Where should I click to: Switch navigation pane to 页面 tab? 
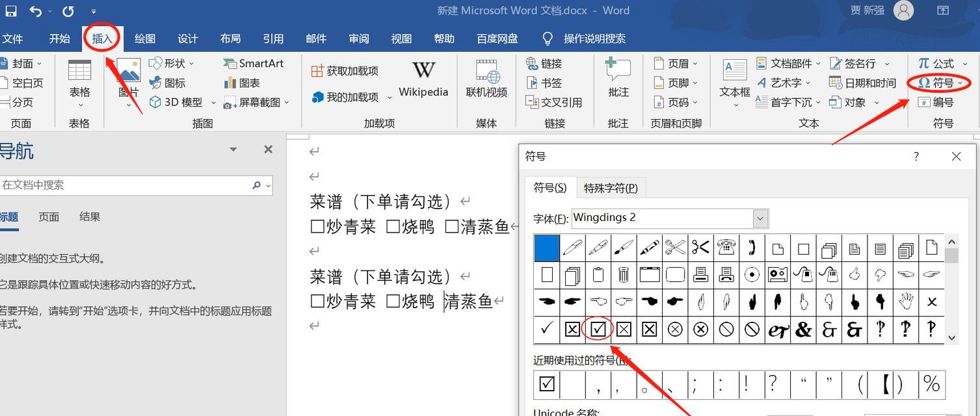(x=49, y=217)
